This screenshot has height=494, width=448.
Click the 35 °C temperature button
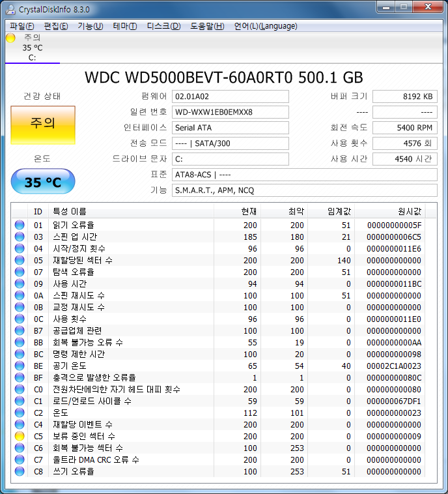[43, 182]
